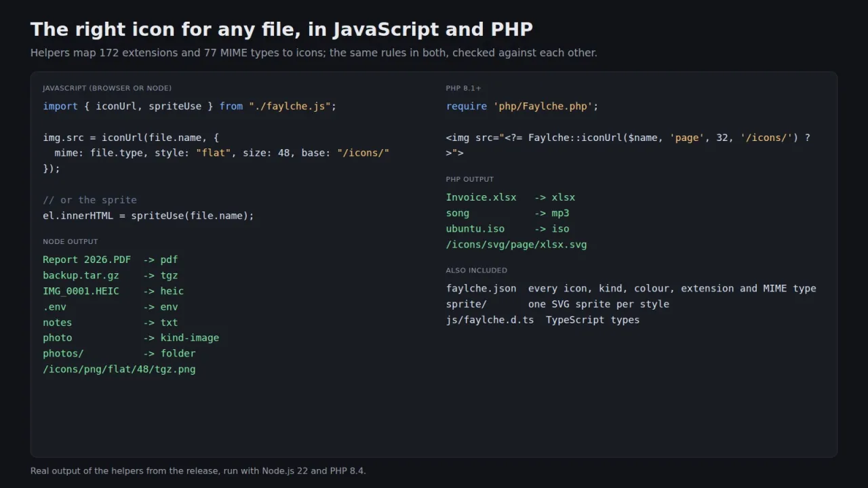The image size is (868, 488).
Task: Click the "photo -> kind-image" row
Action: [x=131, y=338]
